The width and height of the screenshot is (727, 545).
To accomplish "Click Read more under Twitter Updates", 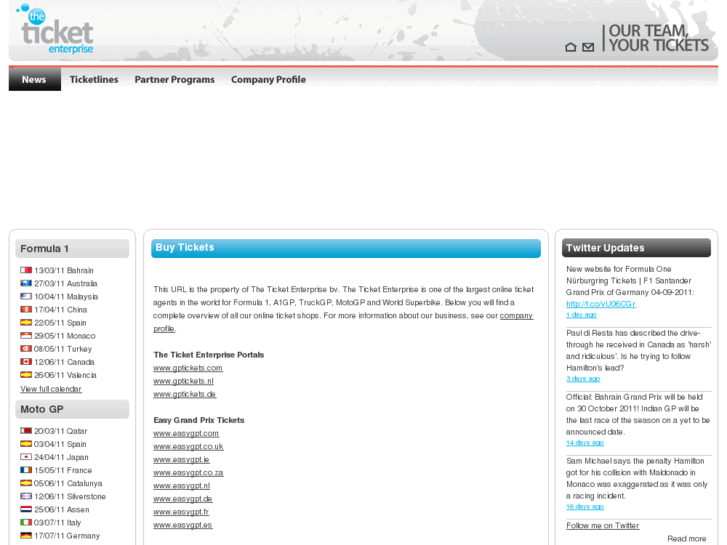I will 687,539.
